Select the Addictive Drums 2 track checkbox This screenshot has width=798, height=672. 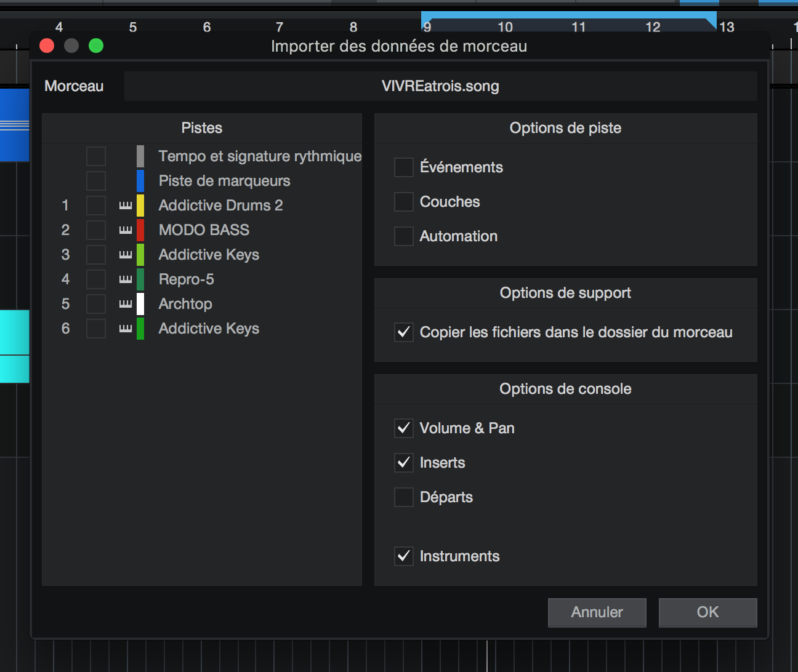point(96,206)
